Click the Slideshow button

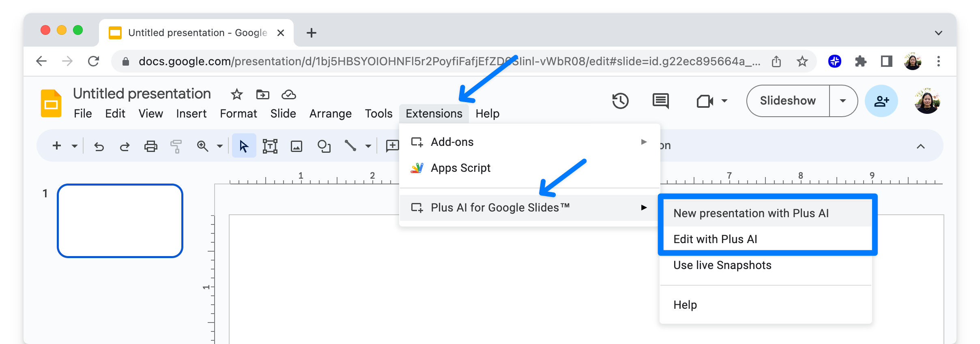pos(788,101)
